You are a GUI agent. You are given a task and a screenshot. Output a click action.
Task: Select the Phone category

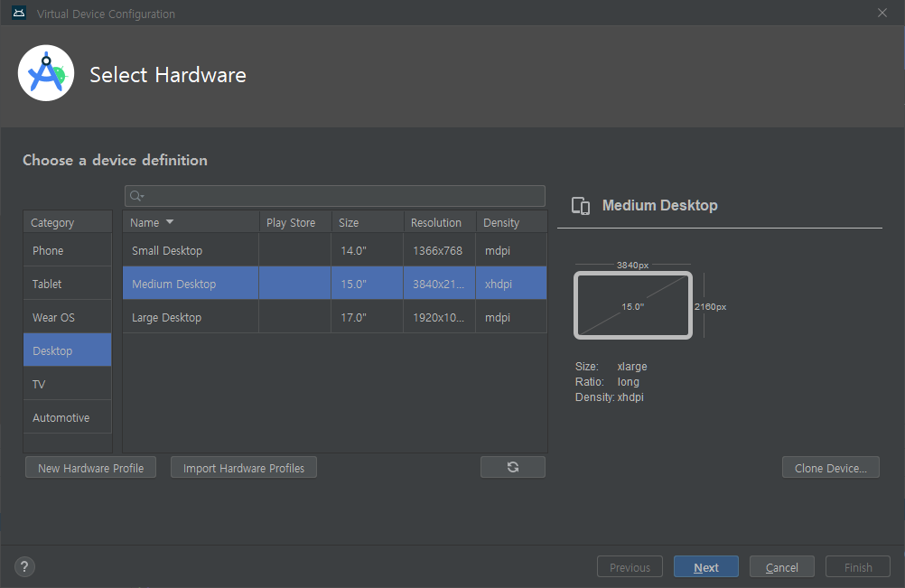coord(68,250)
